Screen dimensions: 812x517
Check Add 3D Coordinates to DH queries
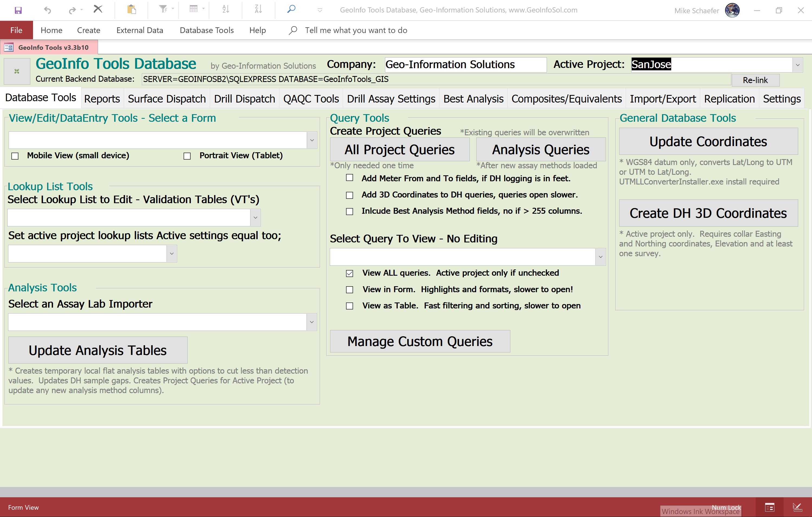[x=350, y=195]
